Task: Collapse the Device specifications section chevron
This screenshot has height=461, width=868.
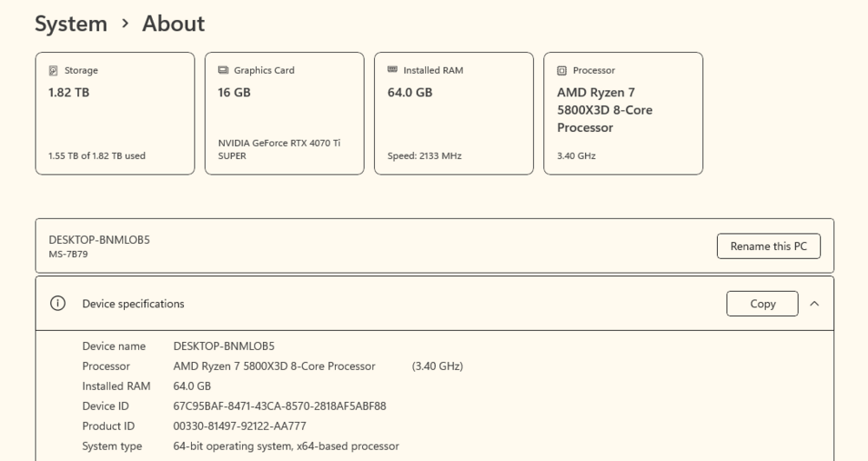Action: click(814, 304)
